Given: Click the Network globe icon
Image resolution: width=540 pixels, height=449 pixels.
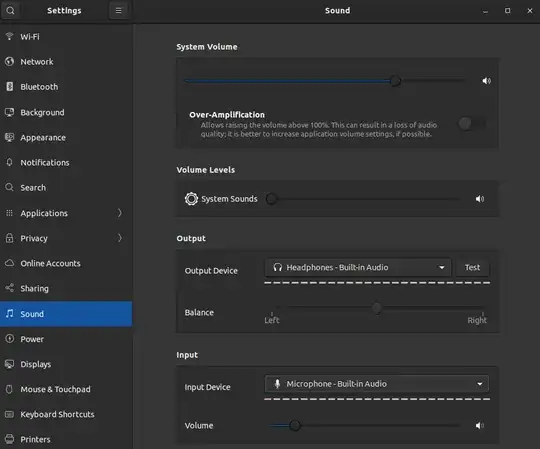Looking at the screenshot, I should coord(10,62).
